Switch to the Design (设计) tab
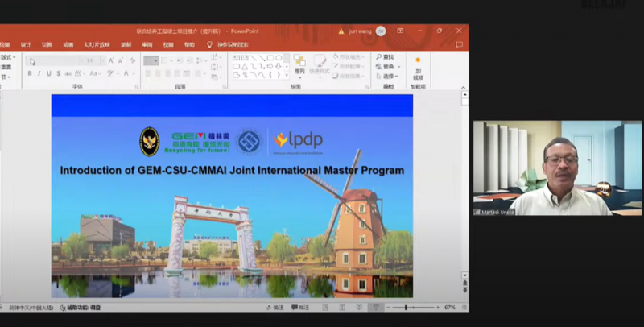The image size is (644, 327). point(26,44)
